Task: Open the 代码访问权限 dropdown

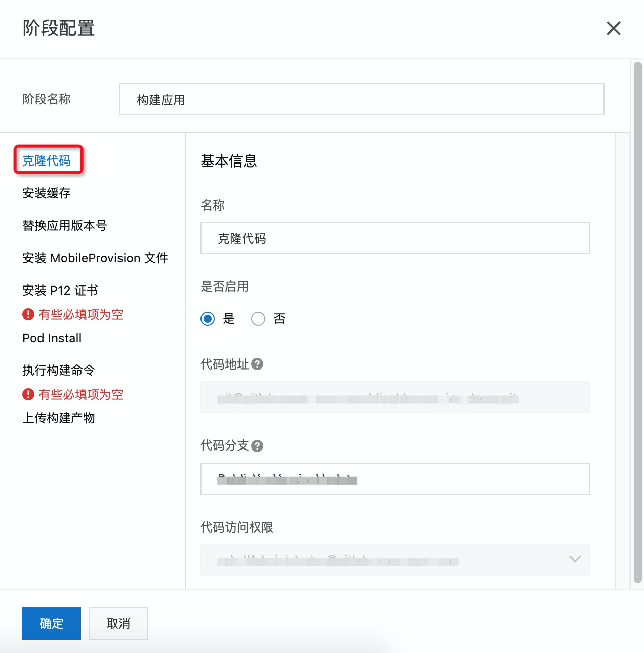Action: point(395,560)
